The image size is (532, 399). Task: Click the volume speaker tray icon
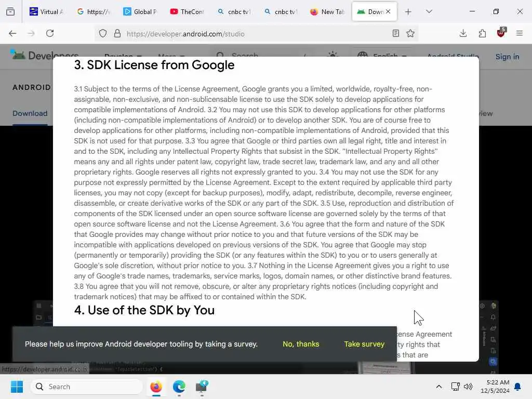pyautogui.click(x=468, y=387)
